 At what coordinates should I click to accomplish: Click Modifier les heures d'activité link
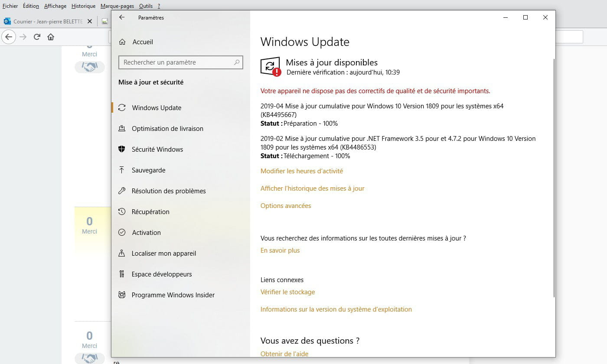[x=302, y=171]
